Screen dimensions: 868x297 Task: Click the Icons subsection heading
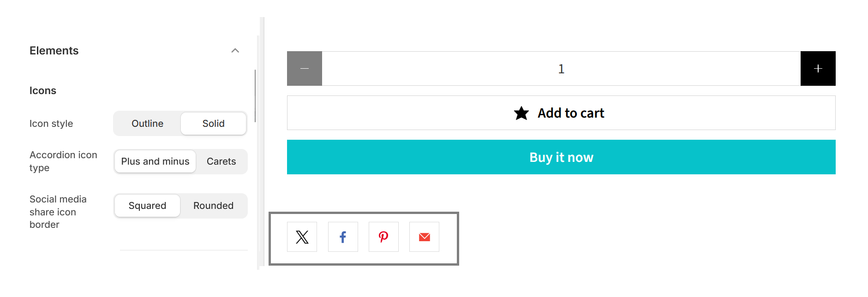coord(43,91)
